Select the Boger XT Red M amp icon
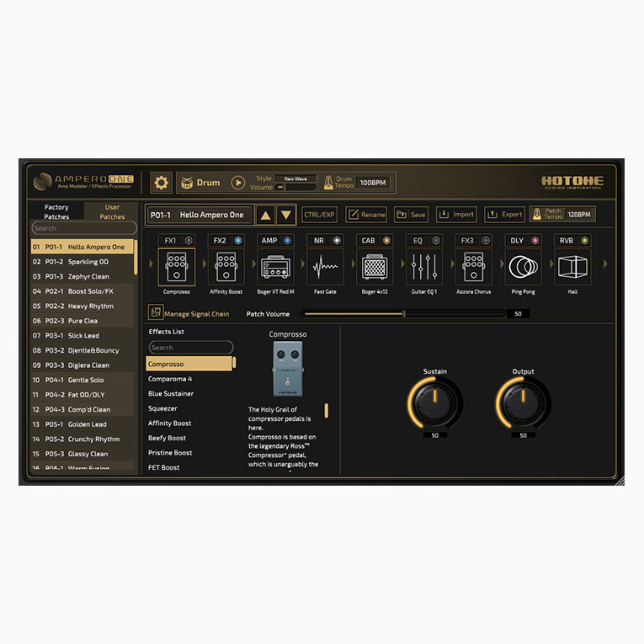644x644 pixels. (x=274, y=268)
